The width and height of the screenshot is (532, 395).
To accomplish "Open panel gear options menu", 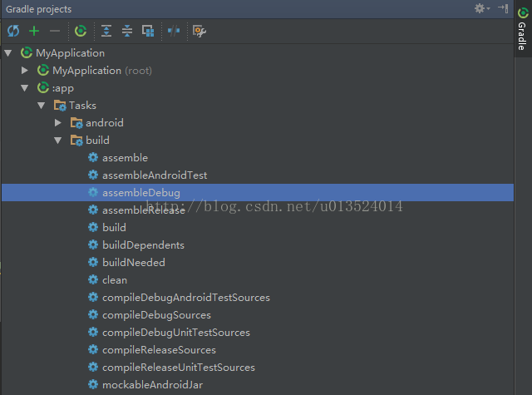I will pos(482,8).
